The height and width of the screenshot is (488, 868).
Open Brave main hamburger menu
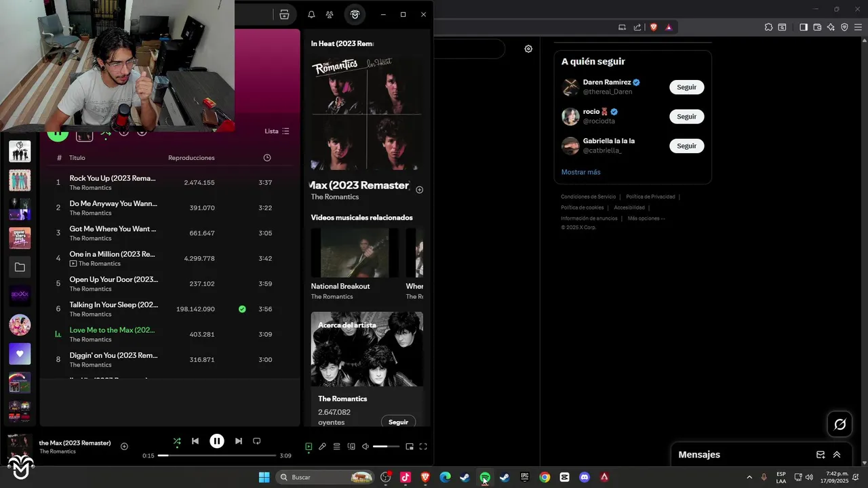pos(858,27)
